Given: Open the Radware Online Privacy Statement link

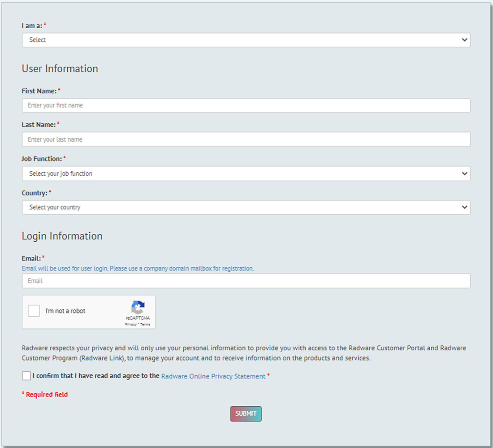Looking at the screenshot, I should 213,376.
